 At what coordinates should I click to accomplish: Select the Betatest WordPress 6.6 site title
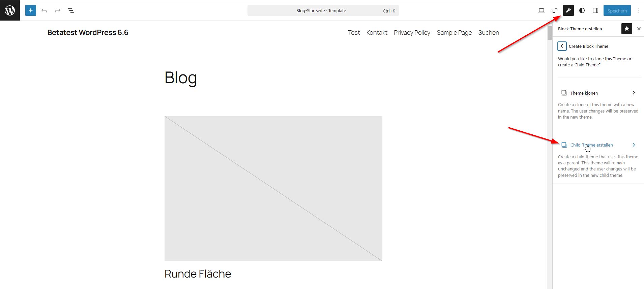[88, 32]
